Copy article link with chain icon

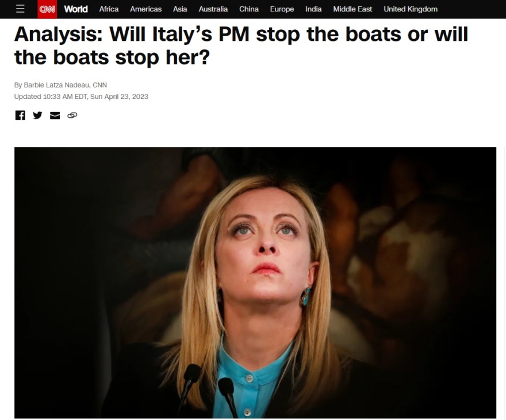(72, 115)
